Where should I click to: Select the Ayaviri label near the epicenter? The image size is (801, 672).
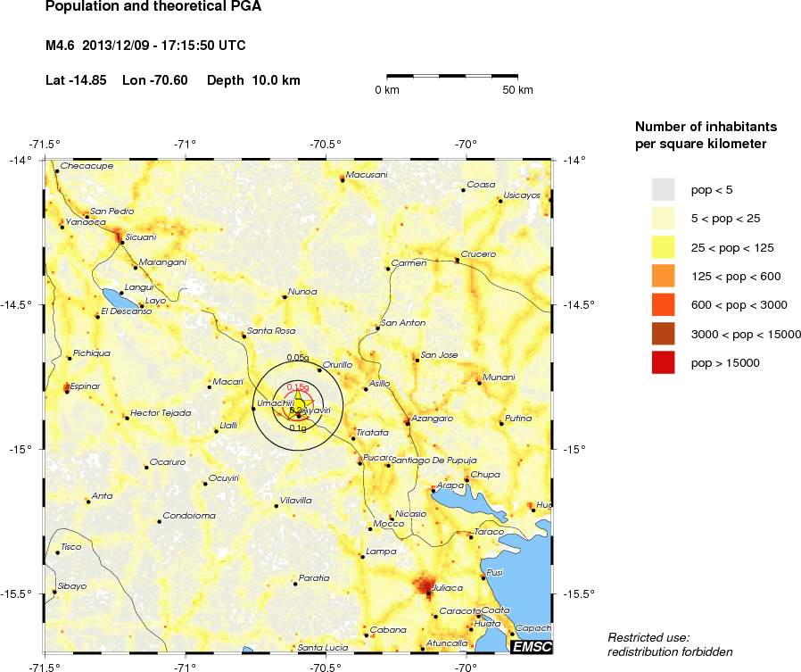[317, 410]
